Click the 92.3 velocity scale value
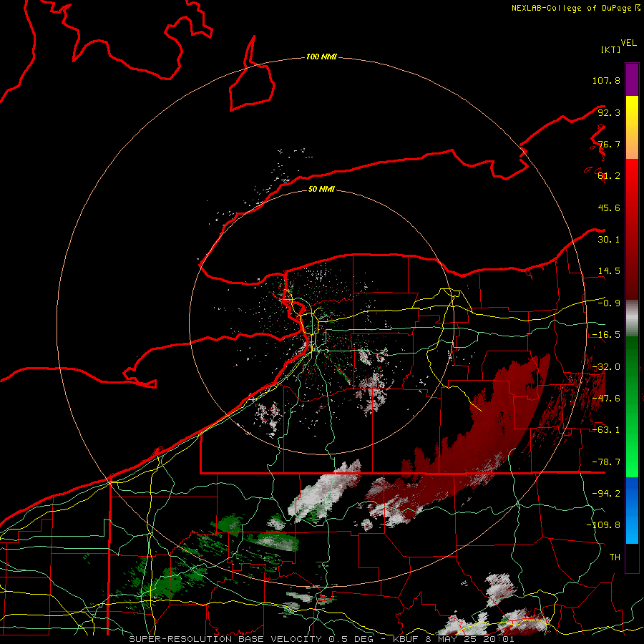 pos(609,112)
